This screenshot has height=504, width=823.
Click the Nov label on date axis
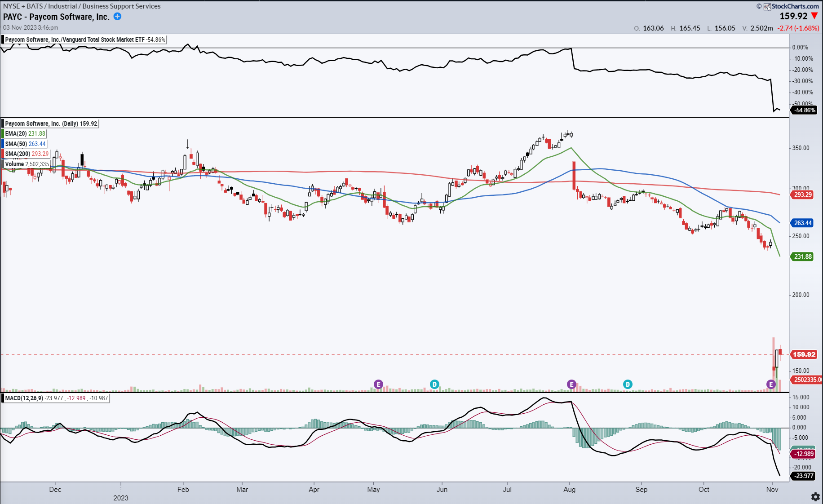[772, 489]
